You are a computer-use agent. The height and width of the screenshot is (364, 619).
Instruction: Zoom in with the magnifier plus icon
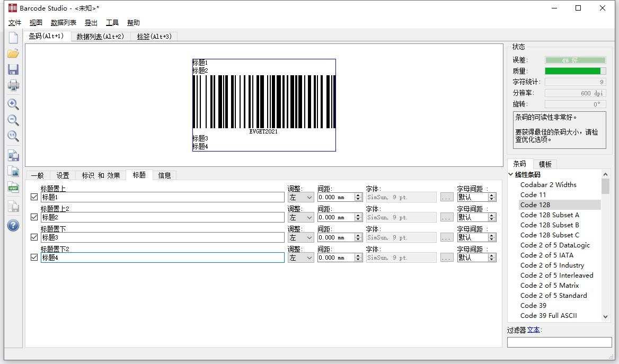[x=13, y=104]
